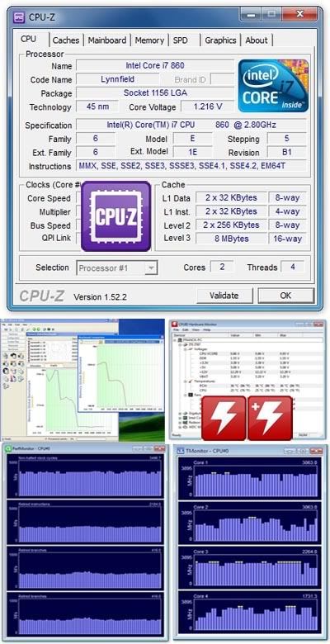Click the CPU-Z title bar icon

[19, 17]
